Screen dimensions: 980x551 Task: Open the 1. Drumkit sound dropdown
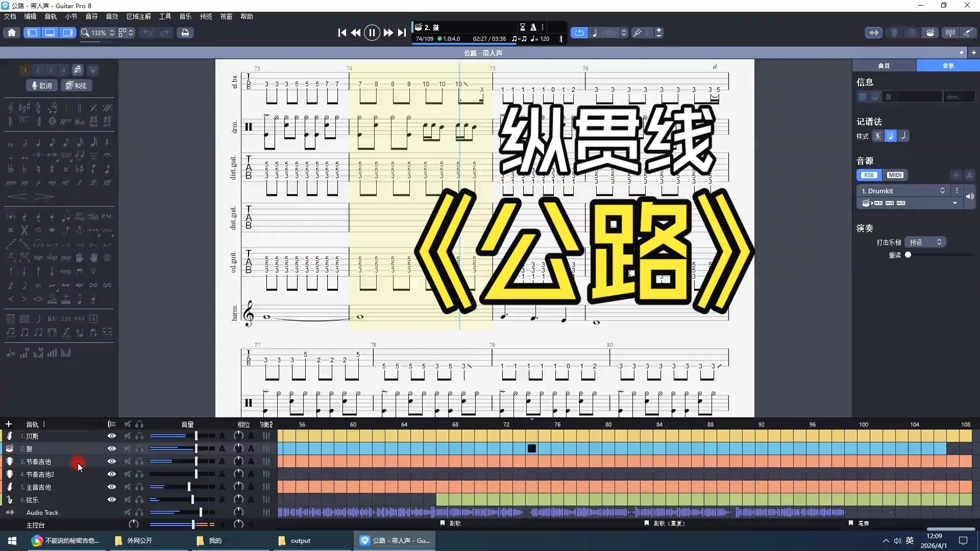point(902,191)
